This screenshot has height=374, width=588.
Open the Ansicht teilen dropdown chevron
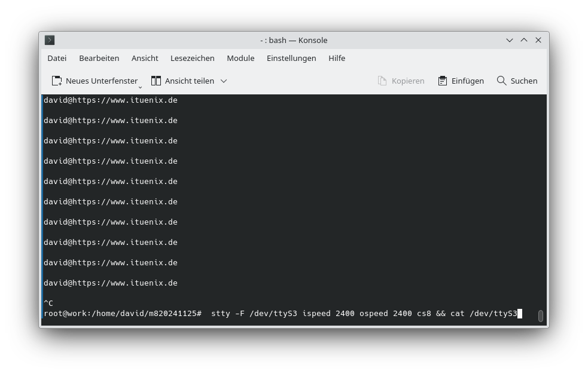click(224, 81)
